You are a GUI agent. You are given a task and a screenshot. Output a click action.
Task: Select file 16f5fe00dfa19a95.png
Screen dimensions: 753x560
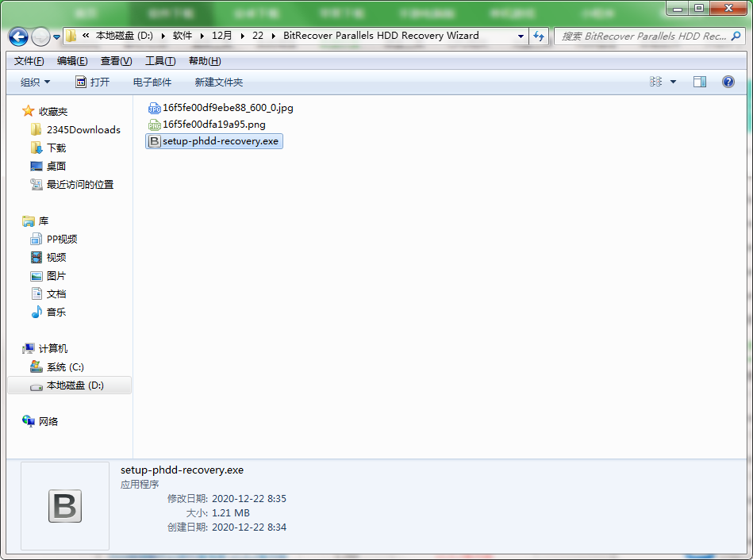point(206,125)
